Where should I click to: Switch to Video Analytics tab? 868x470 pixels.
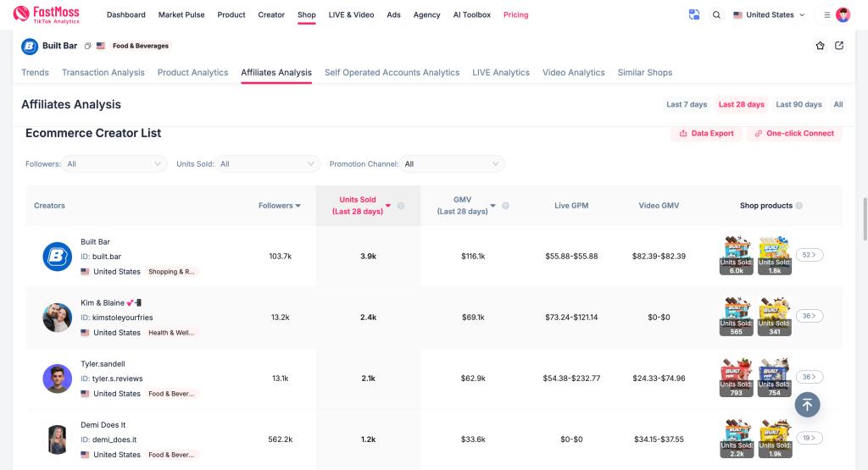[x=574, y=73]
